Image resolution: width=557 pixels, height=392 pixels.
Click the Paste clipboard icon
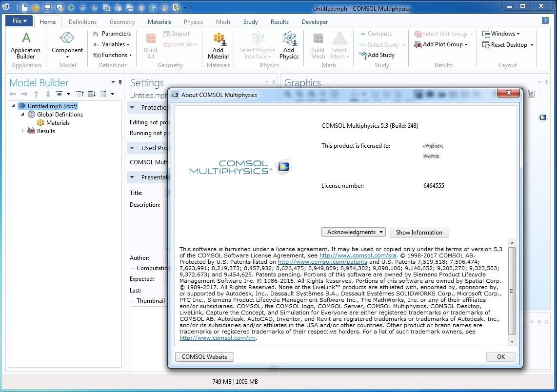[118, 7]
